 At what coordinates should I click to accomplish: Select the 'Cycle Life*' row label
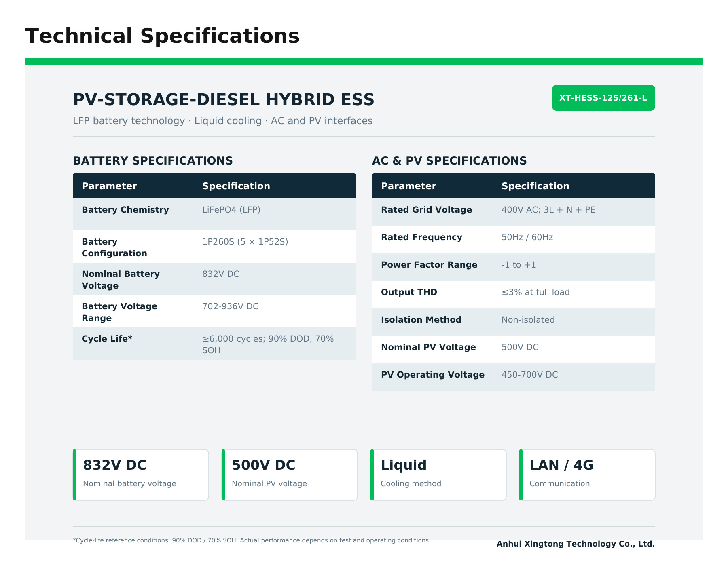(x=107, y=339)
